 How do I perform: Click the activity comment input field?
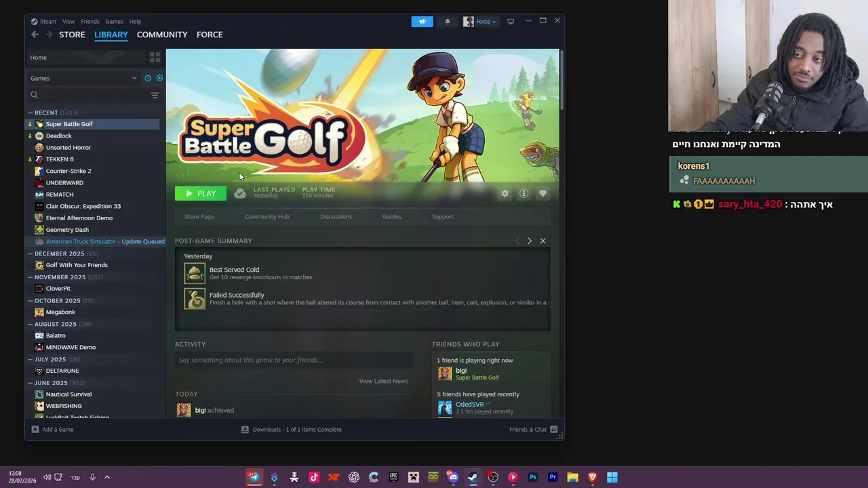pos(294,360)
